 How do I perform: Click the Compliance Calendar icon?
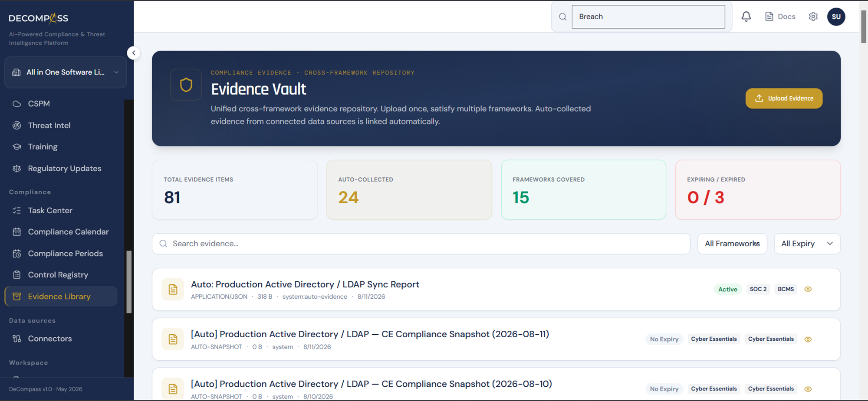pos(17,231)
